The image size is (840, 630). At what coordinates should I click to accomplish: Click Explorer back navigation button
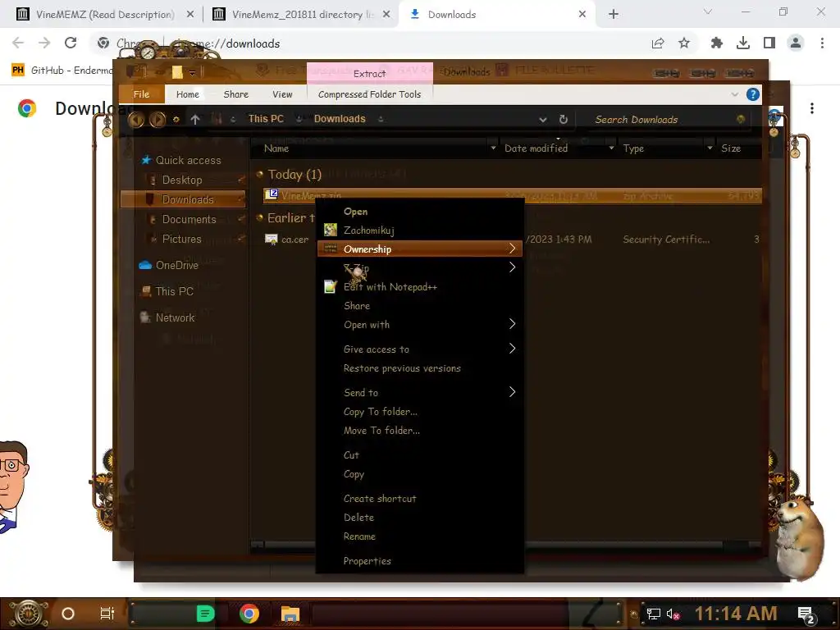[x=136, y=120]
